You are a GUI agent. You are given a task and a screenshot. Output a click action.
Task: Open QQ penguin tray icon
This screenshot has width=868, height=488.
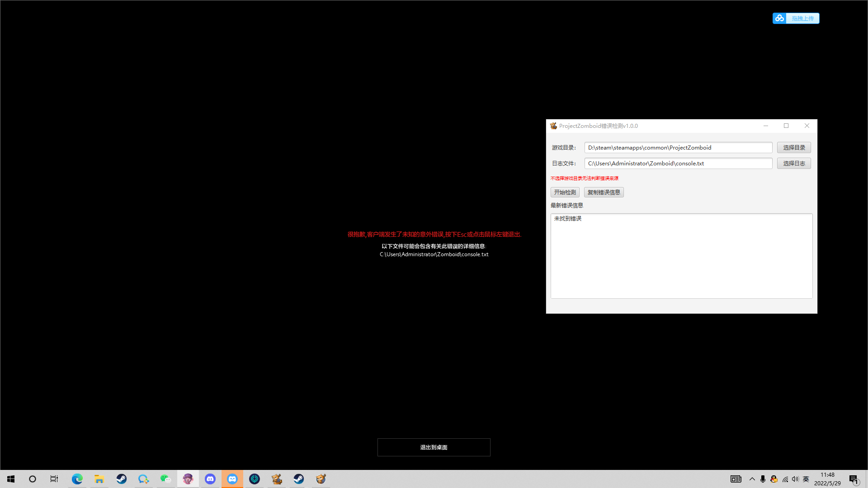[x=774, y=479]
